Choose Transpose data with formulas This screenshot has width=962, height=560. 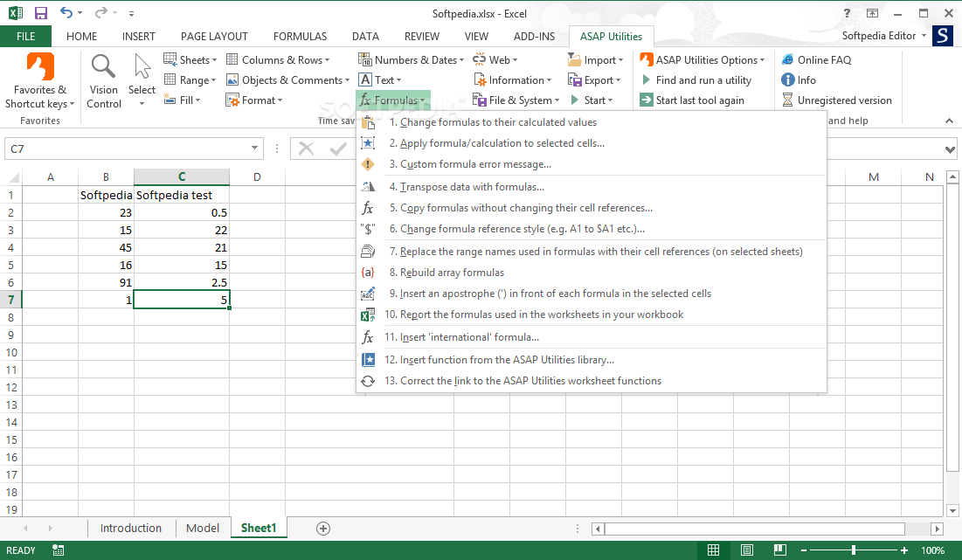point(592,186)
